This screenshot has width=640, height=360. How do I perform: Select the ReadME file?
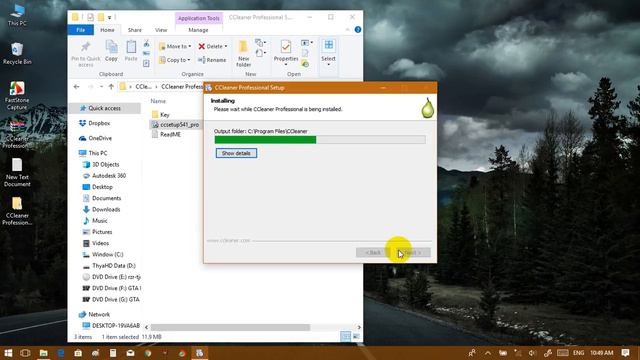170,134
